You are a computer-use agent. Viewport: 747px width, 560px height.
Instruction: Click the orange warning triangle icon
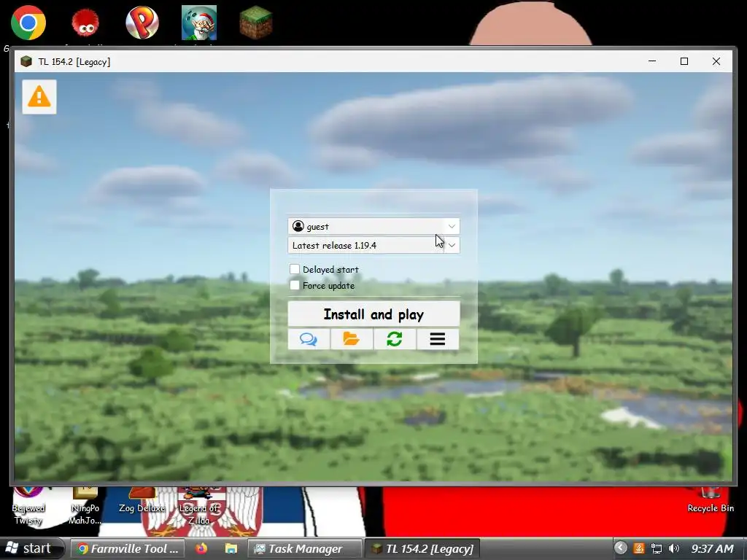39,97
